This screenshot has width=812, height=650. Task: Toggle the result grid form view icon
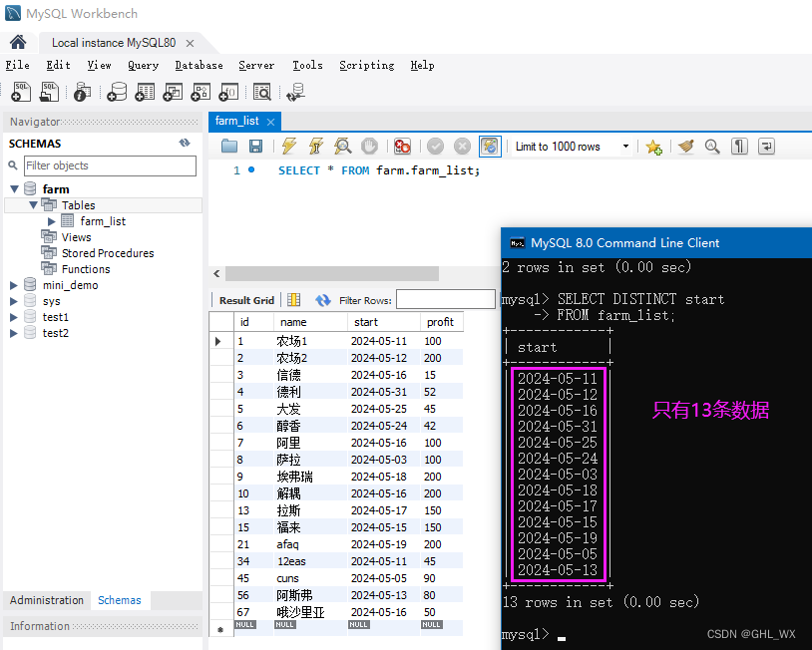tap(293, 300)
